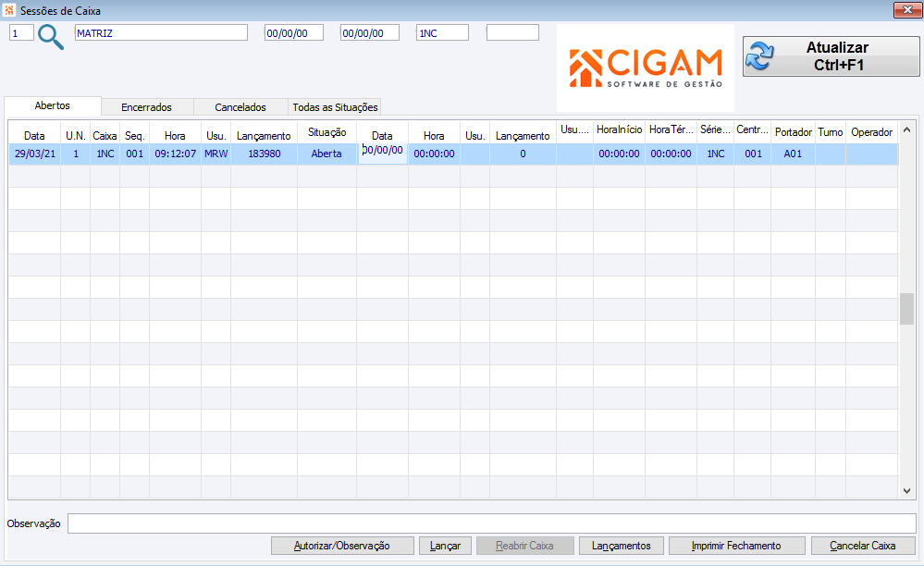Viewport: 924px width, 566px height.
Task: Click the grid scroll up arrow
Action: pyautogui.click(x=907, y=130)
